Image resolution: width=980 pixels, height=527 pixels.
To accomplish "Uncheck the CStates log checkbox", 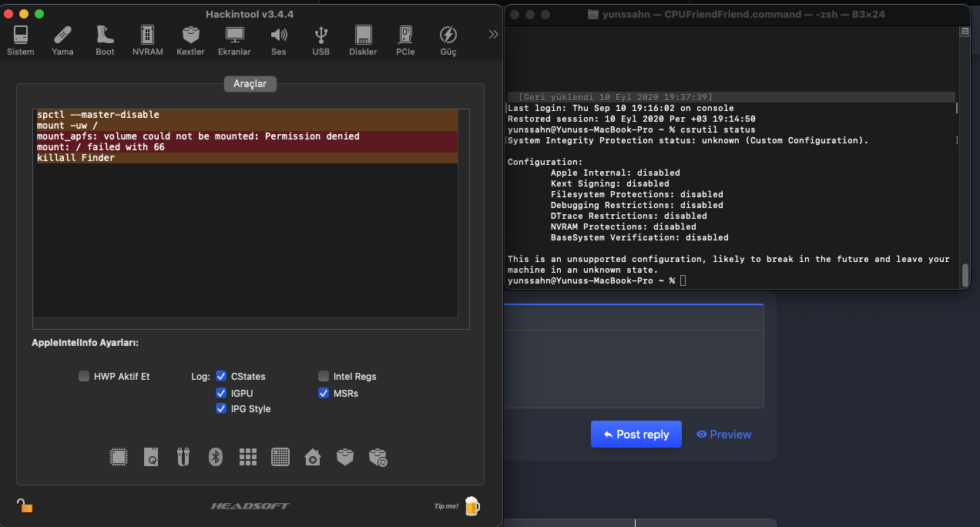I will 221,377.
